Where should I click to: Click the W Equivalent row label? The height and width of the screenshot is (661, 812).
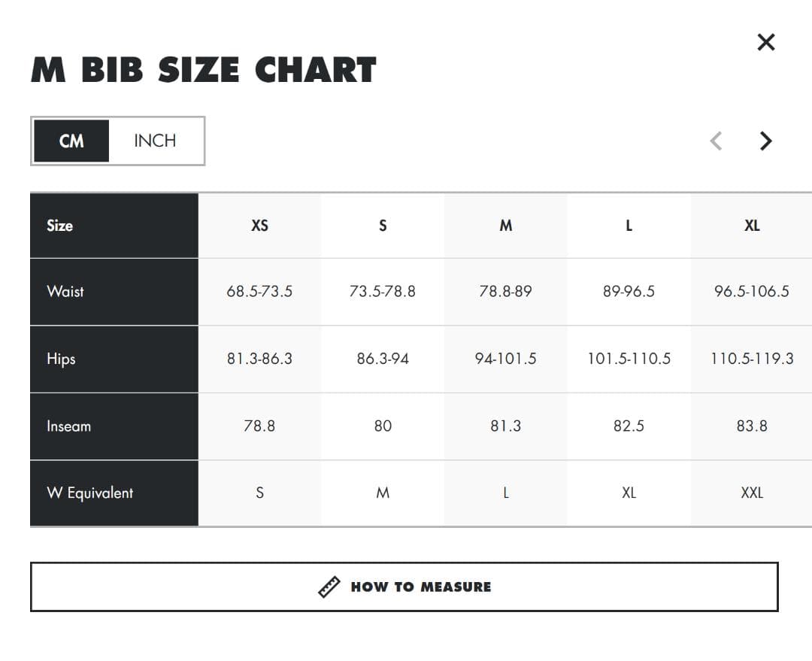click(90, 493)
